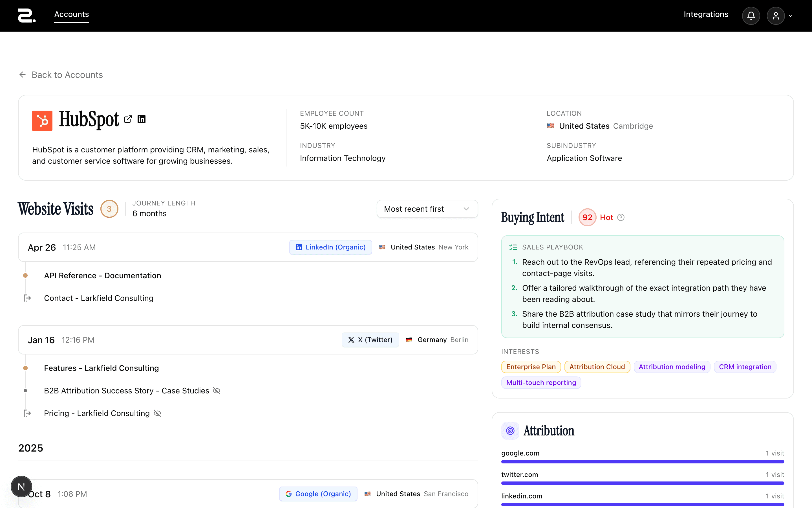The width and height of the screenshot is (812, 508).
Task: Click the app logo in the header
Action: coord(27,16)
